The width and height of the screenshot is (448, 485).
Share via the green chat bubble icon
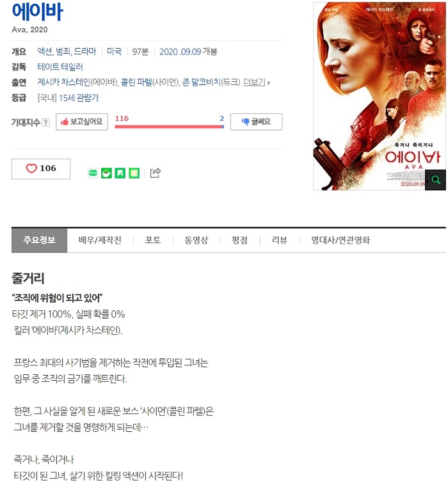click(93, 173)
